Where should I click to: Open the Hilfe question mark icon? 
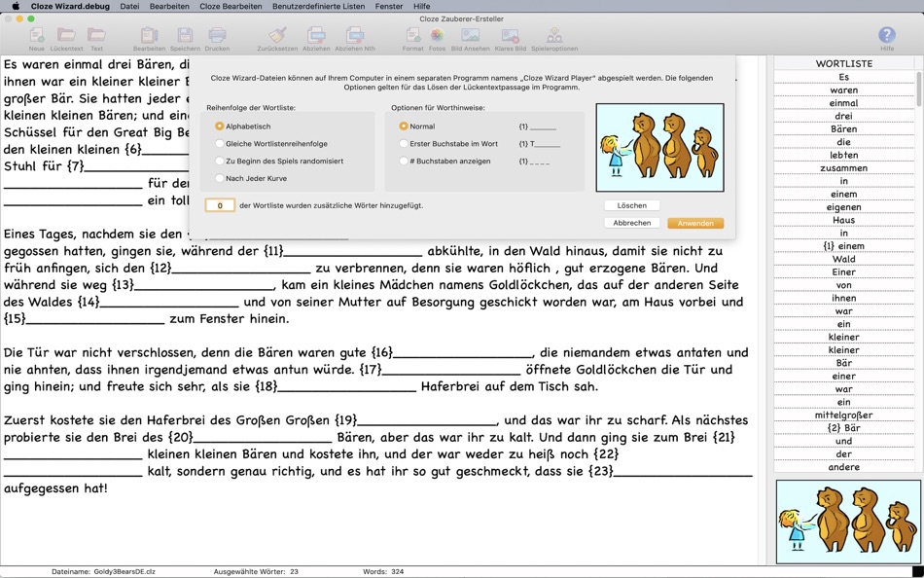(887, 35)
